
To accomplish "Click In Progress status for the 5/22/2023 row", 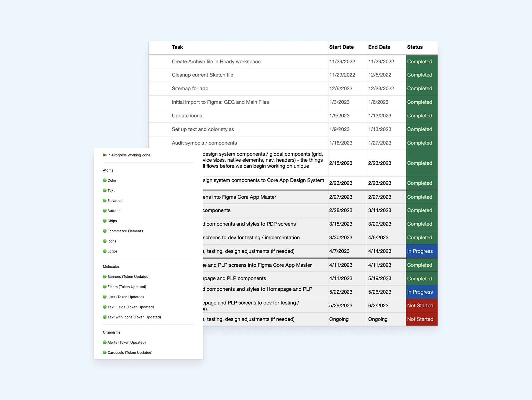I will coord(422,292).
